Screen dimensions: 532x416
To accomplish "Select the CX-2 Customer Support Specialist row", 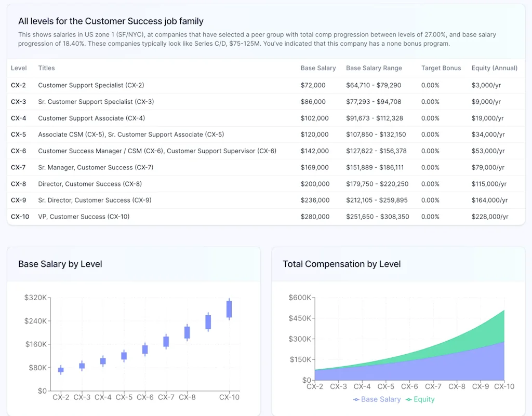I will pos(208,85).
